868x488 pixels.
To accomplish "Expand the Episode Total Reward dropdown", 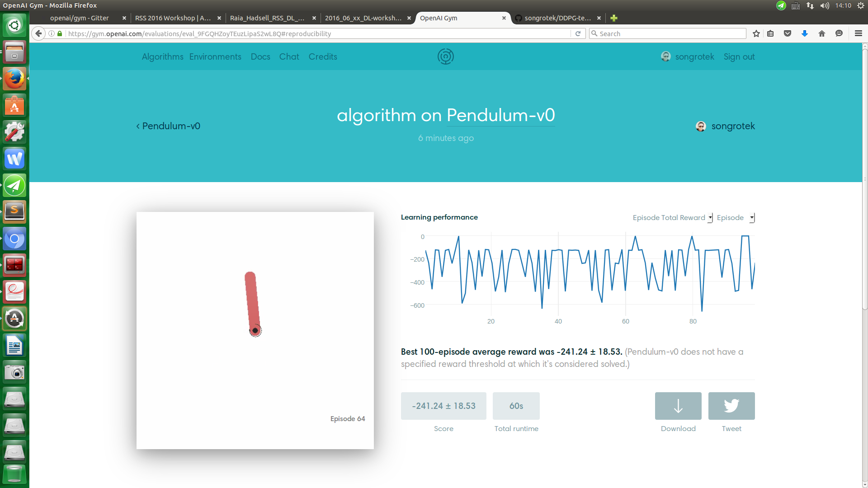I will [672, 218].
